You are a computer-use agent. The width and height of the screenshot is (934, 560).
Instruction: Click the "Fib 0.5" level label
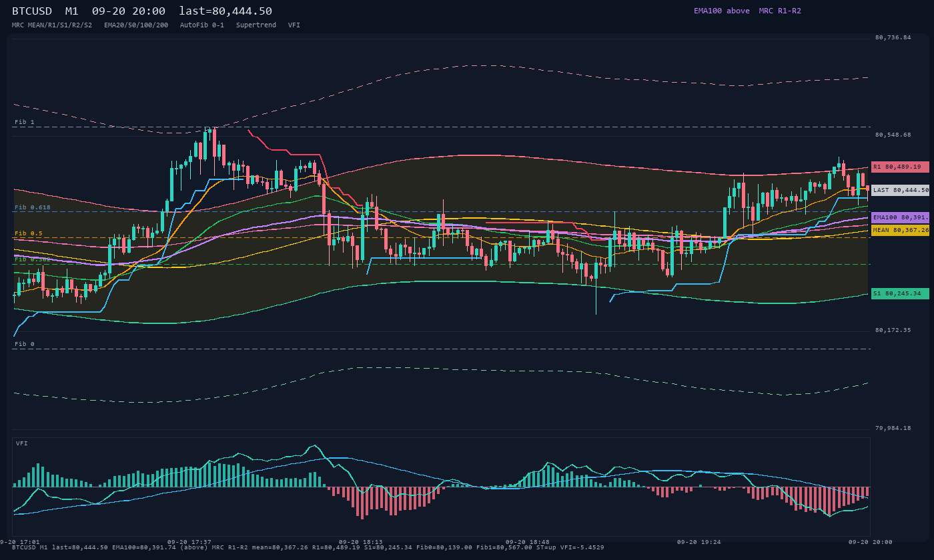[29, 233]
